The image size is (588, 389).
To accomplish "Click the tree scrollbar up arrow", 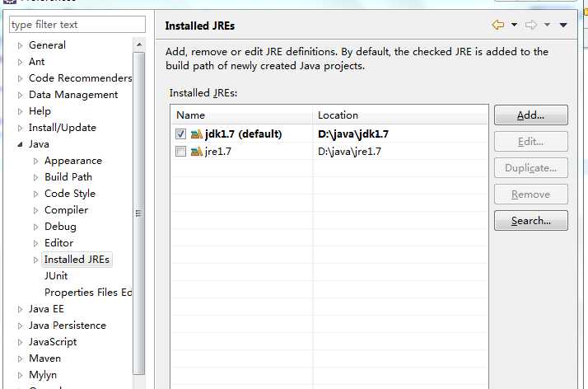I will (139, 45).
